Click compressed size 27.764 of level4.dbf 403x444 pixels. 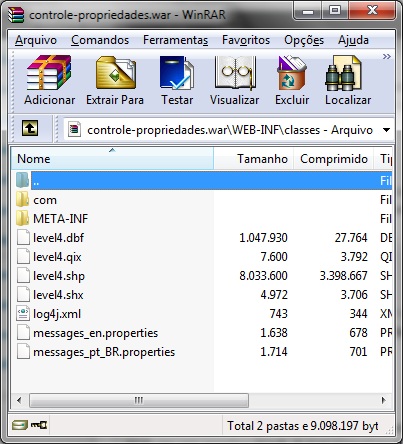(351, 238)
